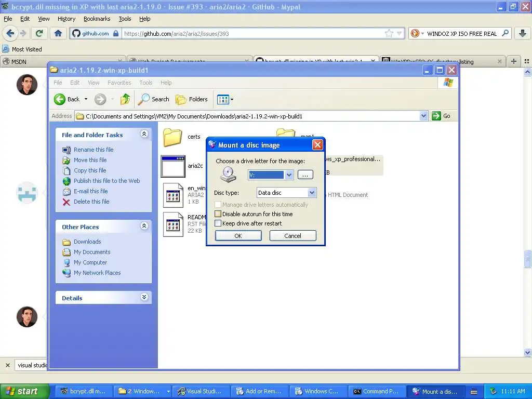Click the Copy this file link

[x=90, y=170]
